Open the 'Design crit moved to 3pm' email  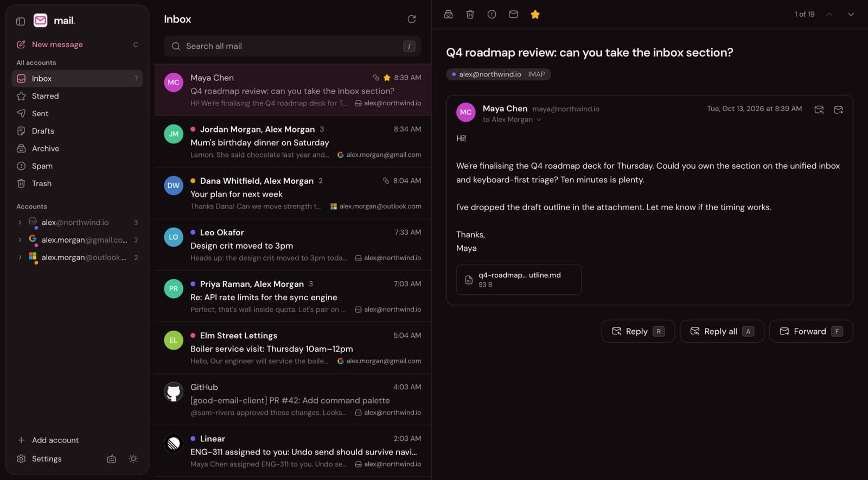[292, 245]
